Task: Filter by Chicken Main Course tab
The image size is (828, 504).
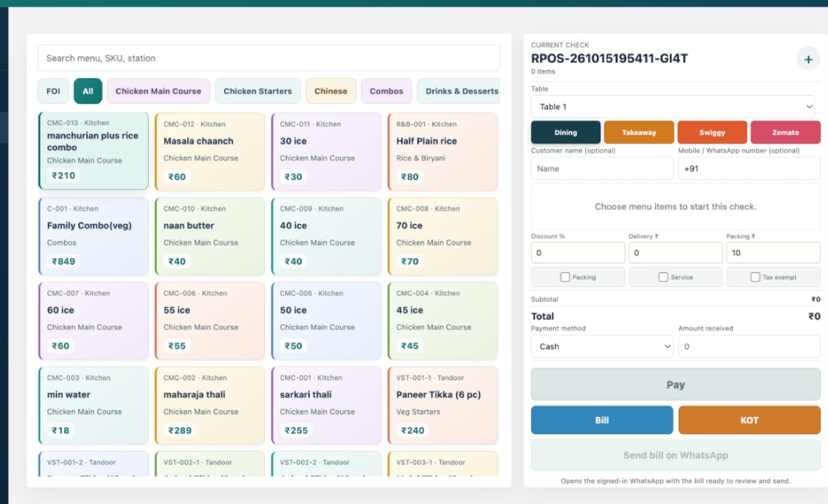Action: click(159, 91)
